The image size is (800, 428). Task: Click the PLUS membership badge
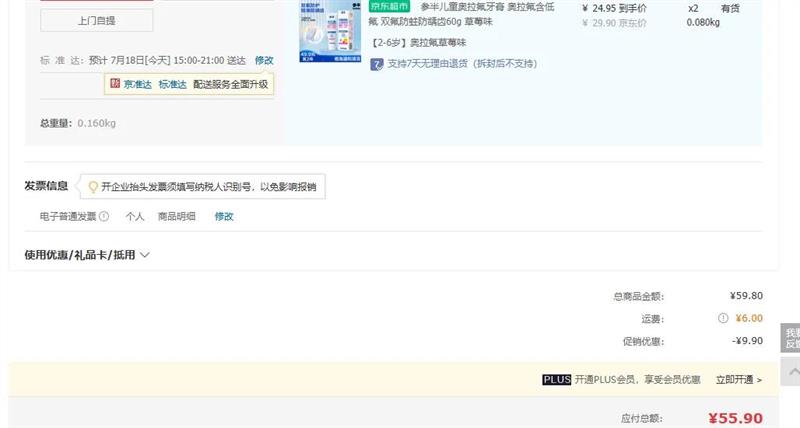pyautogui.click(x=557, y=380)
